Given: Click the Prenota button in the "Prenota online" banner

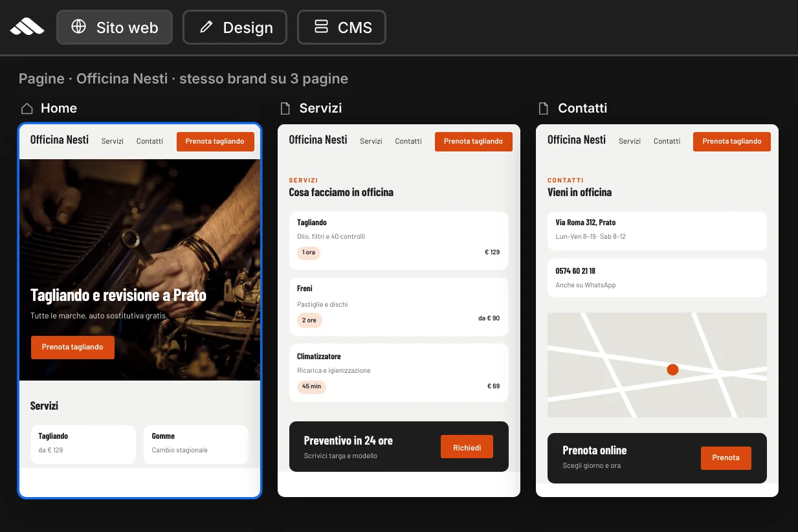Looking at the screenshot, I should tap(726, 458).
